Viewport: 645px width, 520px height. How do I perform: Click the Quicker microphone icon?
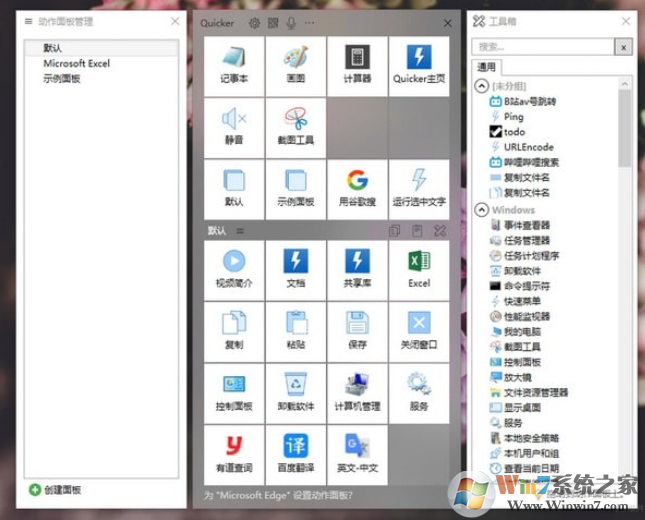(x=291, y=23)
